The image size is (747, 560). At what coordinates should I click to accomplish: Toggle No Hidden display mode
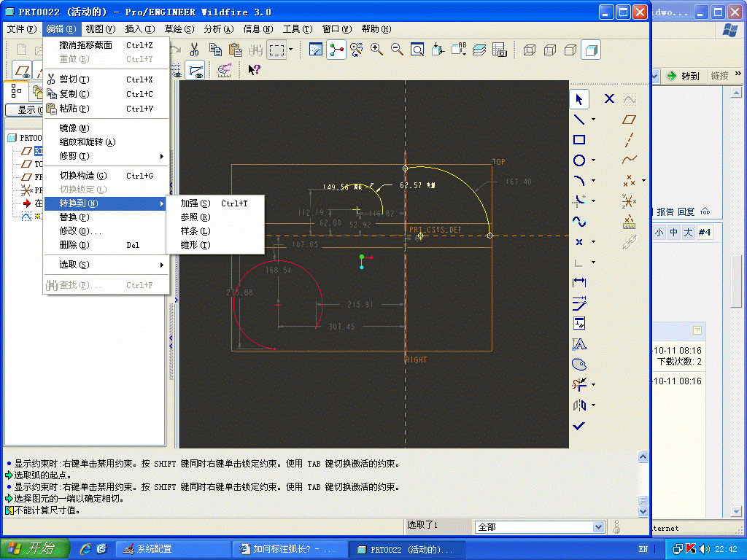[570, 50]
